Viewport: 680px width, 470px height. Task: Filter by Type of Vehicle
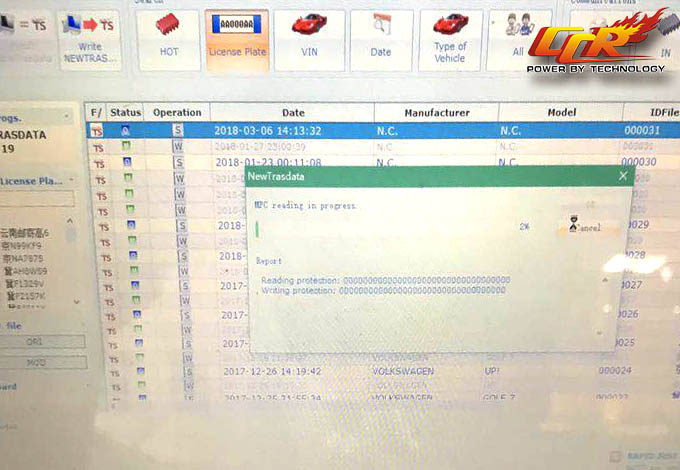click(450, 40)
